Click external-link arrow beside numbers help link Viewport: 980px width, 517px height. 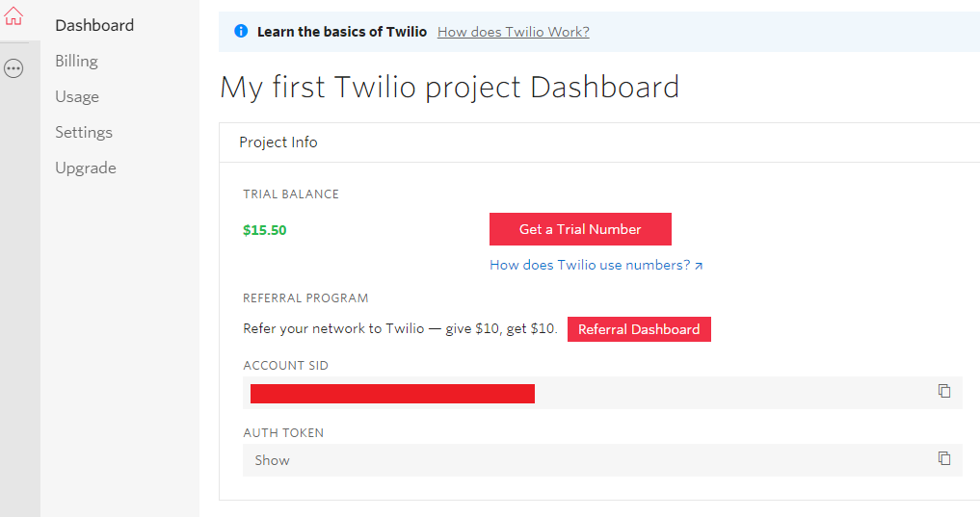coord(699,266)
